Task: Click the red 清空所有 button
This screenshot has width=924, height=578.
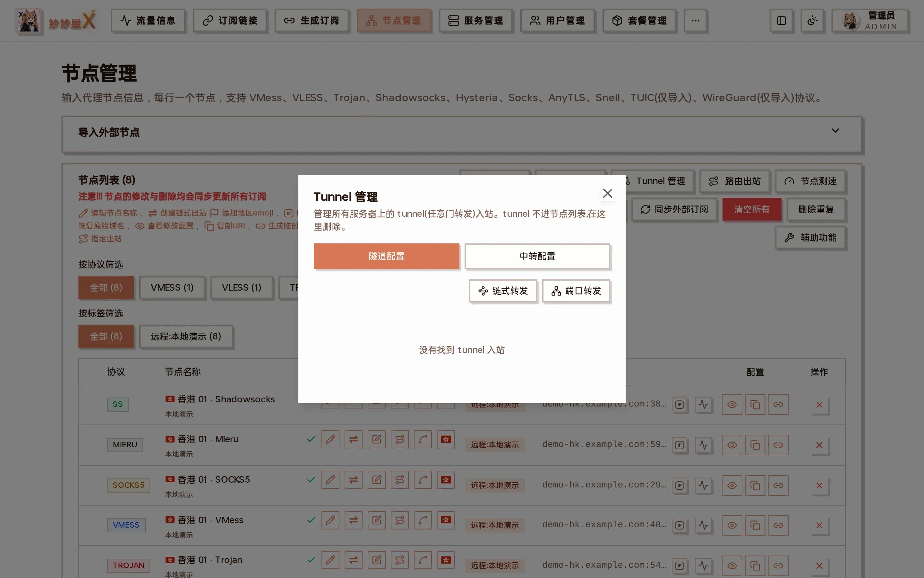Action: click(751, 209)
